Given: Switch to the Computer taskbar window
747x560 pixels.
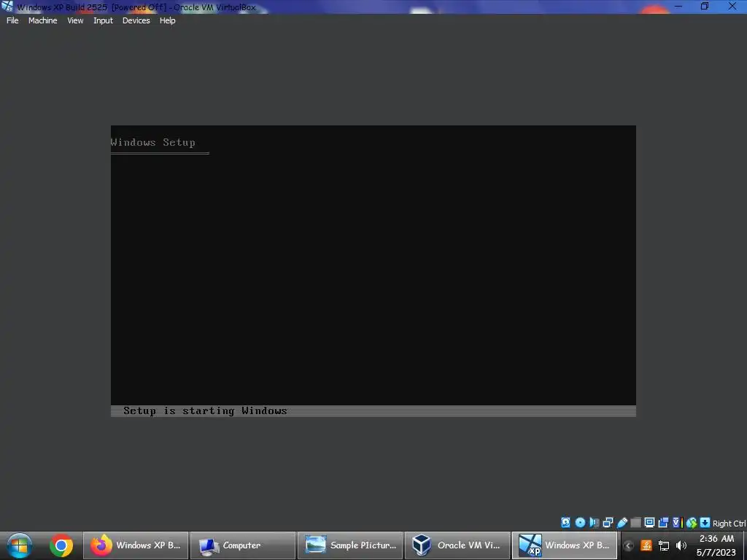Looking at the screenshot, I should coord(242,545).
